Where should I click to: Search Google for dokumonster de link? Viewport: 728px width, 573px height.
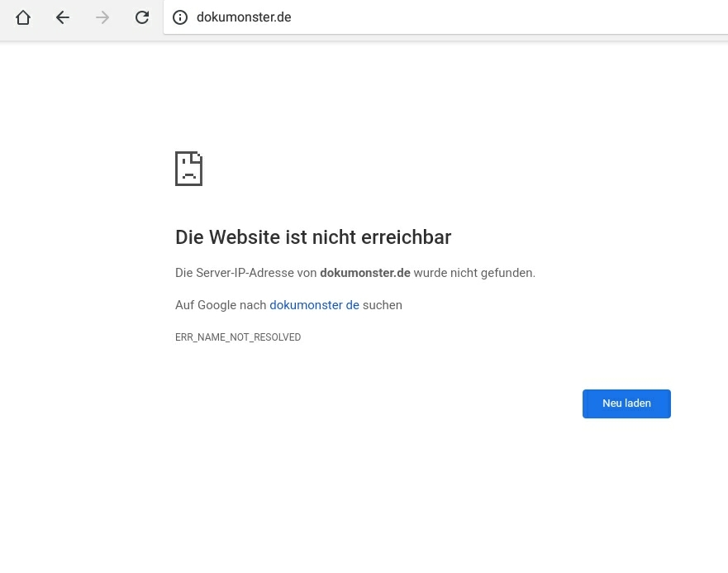click(314, 305)
